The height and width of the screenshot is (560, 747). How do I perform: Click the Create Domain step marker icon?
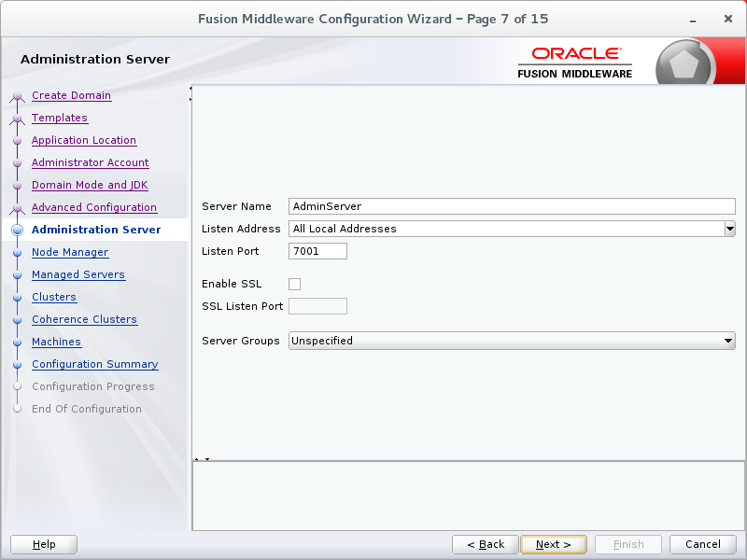point(17,97)
